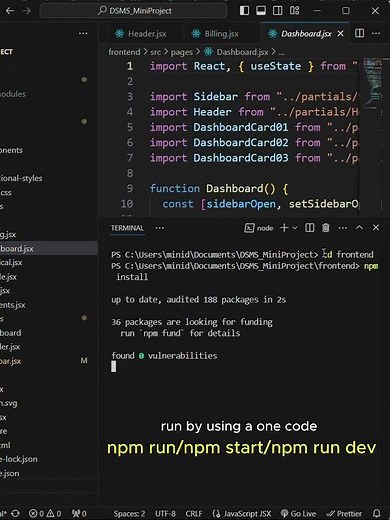Open problems via the errors and warnings indicator
Image resolution: width=390 pixels, height=520 pixels.
pos(45,513)
